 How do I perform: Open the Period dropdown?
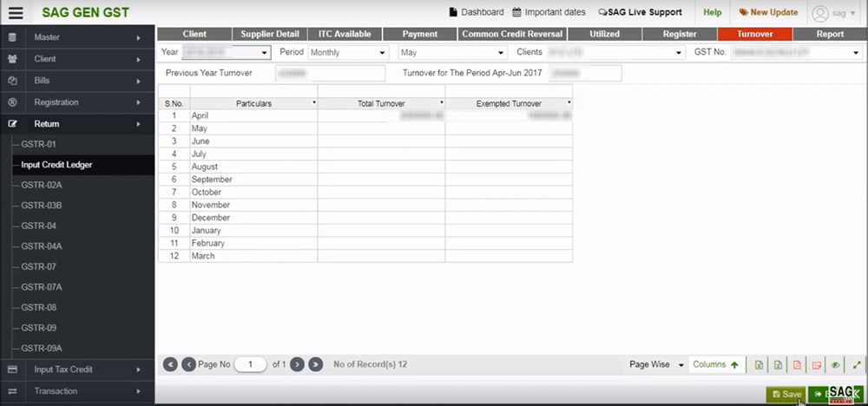(347, 53)
